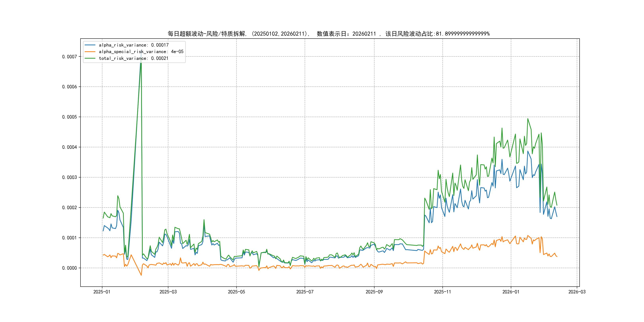Click the total_risk_variance: 0.00021 legend label

134,58
